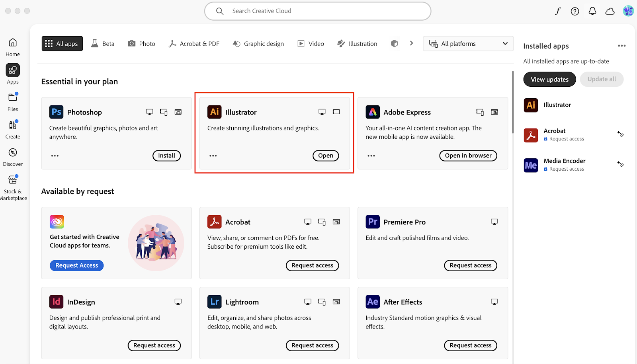Click the Photoshop app icon
The image size is (637, 364).
tap(56, 112)
